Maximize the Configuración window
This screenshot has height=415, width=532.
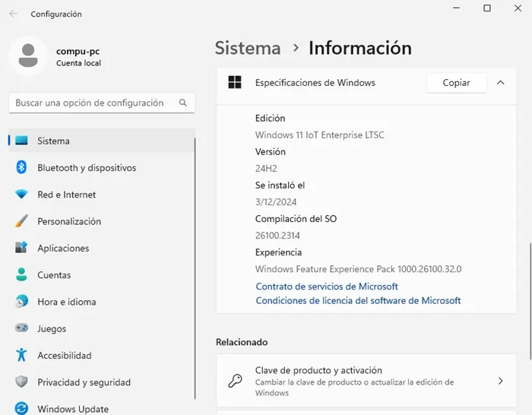(x=487, y=8)
